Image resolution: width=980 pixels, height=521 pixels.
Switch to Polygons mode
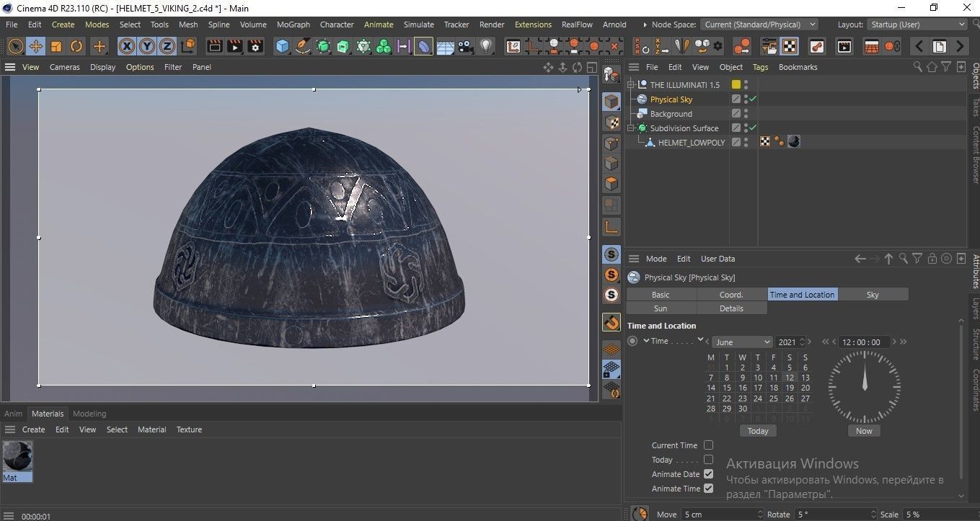coord(612,183)
